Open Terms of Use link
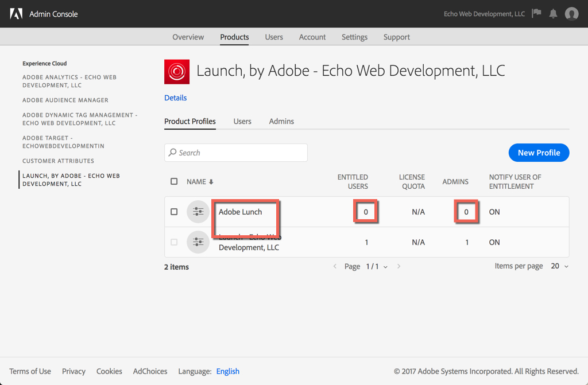The height and width of the screenshot is (385, 588). [30, 371]
